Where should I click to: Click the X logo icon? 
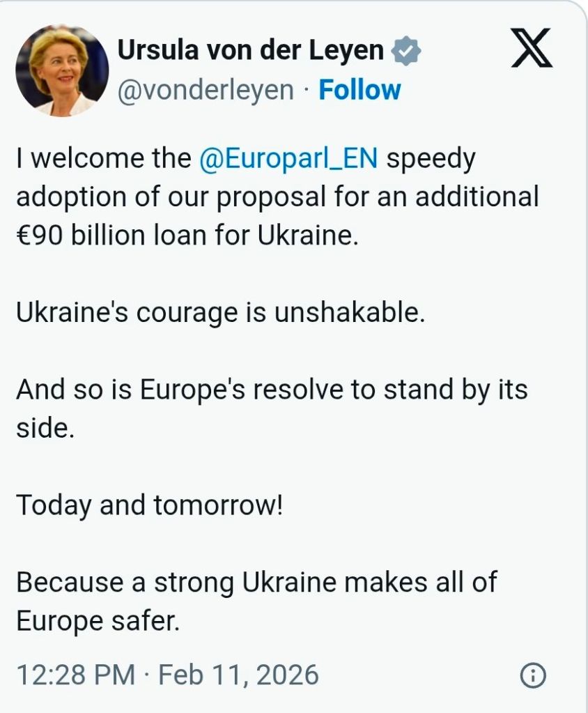532,48
